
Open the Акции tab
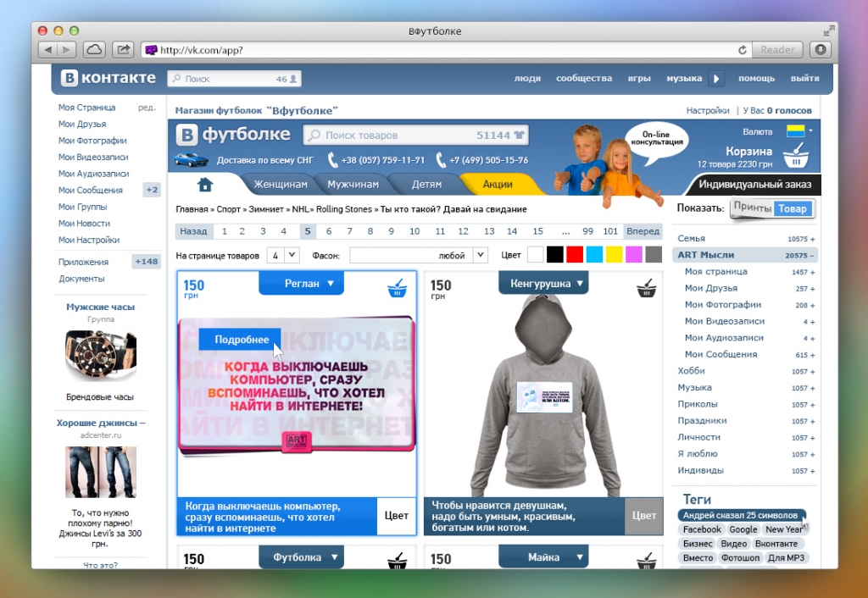pos(497,184)
